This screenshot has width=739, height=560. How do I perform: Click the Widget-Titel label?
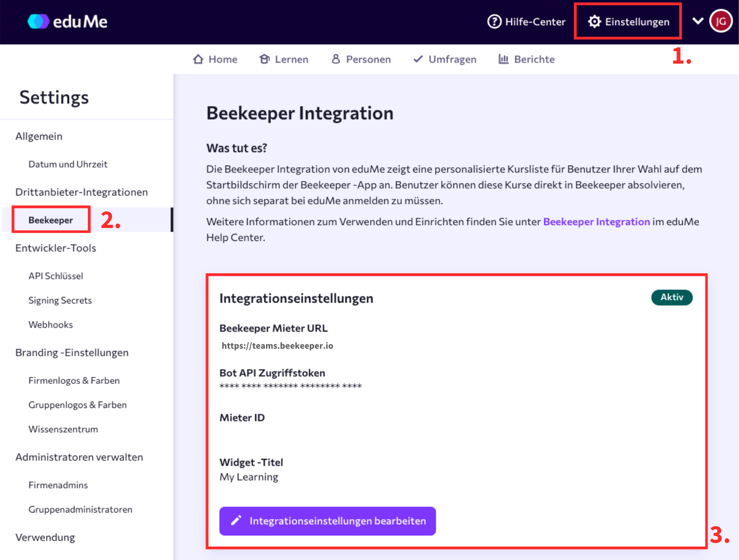point(251,462)
